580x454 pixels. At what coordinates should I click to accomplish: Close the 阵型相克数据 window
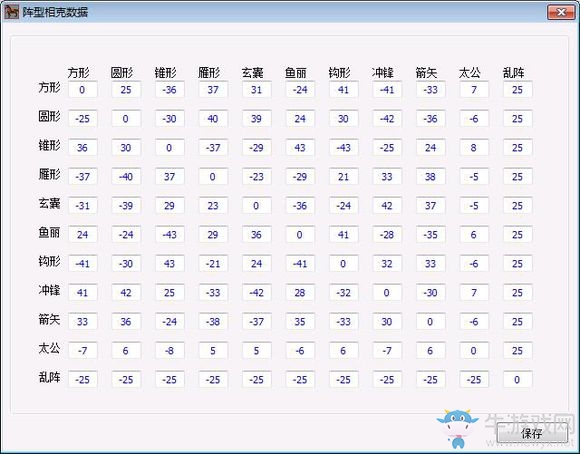tap(561, 13)
